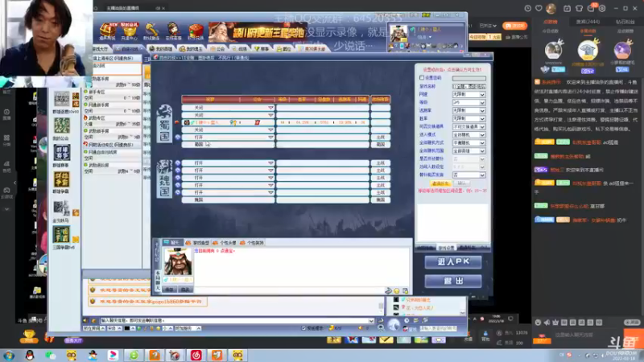Switch to the 战绩 tab

240,49
